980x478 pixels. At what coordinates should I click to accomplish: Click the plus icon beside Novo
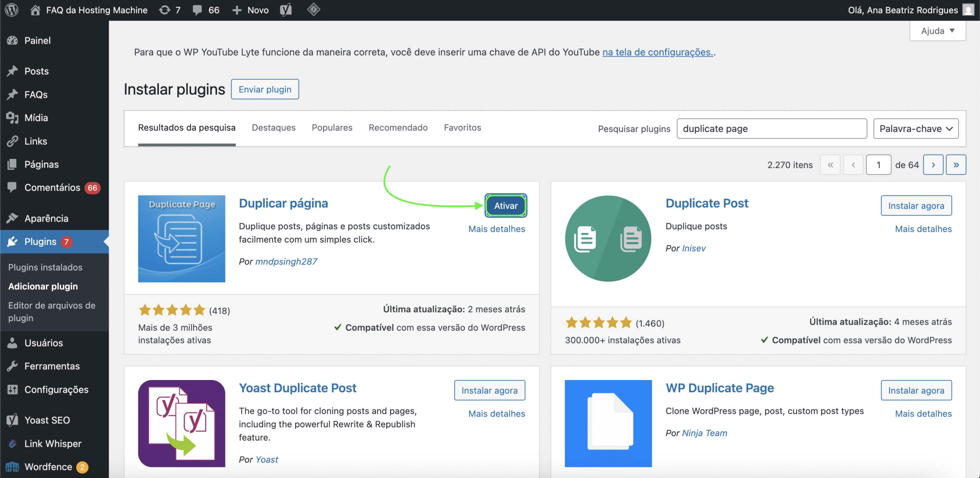coord(237,10)
